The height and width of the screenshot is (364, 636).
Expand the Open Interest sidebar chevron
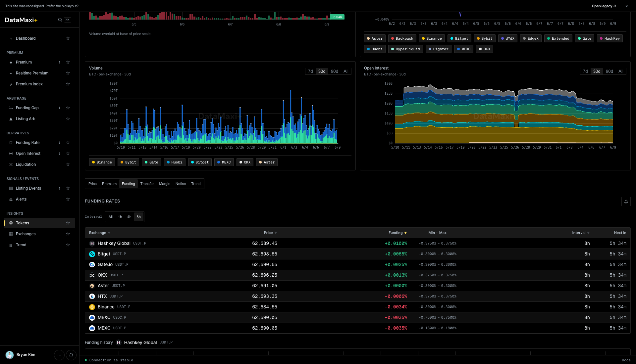click(x=60, y=154)
